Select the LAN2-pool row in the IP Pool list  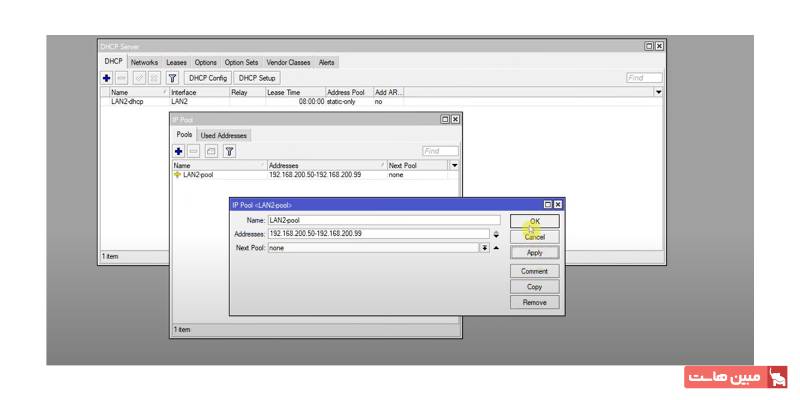point(315,175)
